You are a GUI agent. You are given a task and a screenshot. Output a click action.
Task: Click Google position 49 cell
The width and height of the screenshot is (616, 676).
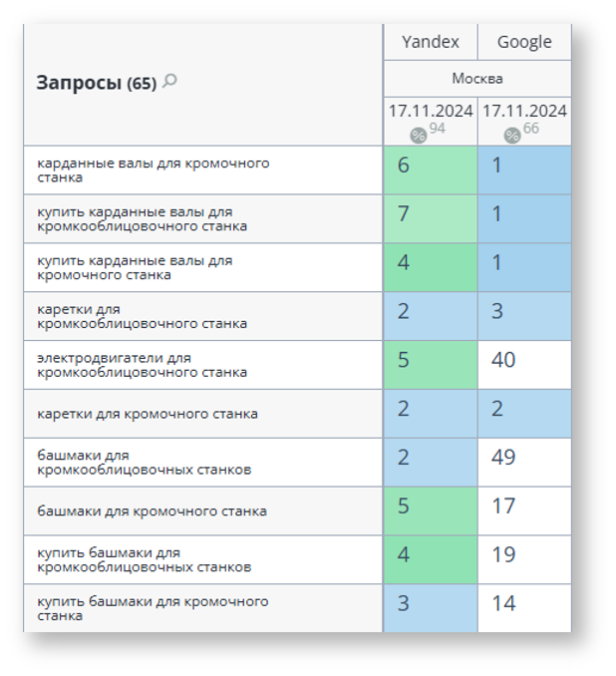click(x=524, y=463)
